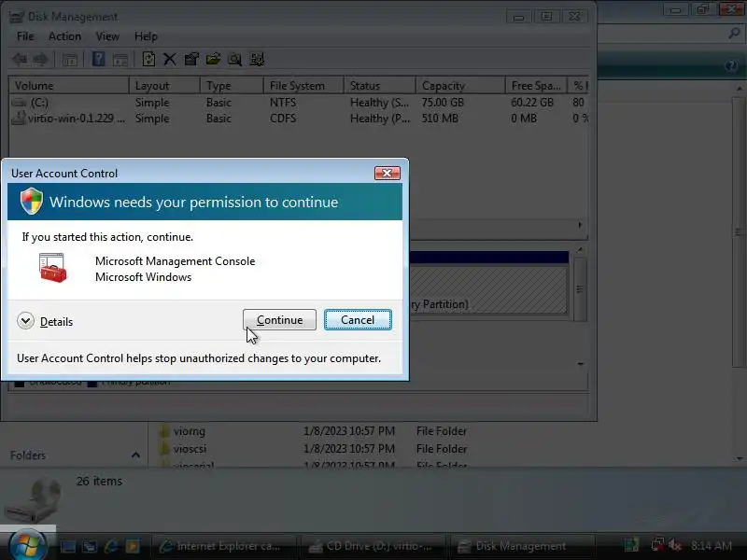
Task: Open the viorng folder in Explorer window
Action: click(x=190, y=431)
